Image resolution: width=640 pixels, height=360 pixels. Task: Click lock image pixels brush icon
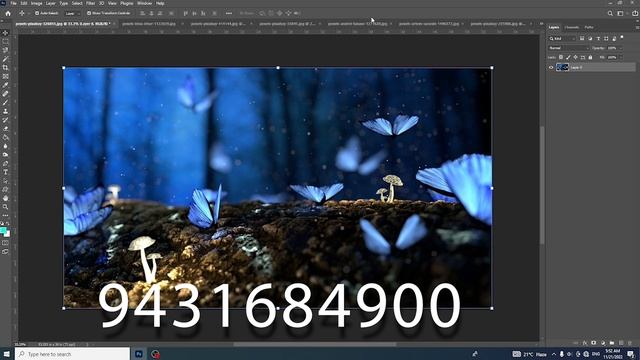568,58
